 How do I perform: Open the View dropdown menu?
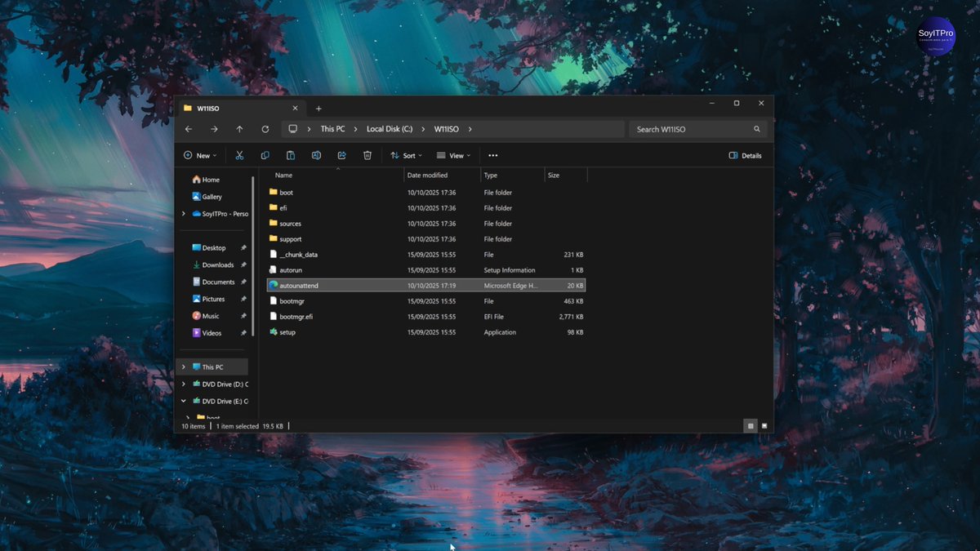[x=453, y=155]
